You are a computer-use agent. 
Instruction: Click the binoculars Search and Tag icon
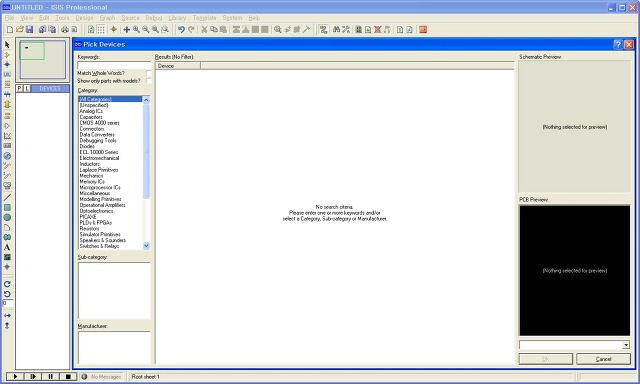[x=336, y=29]
